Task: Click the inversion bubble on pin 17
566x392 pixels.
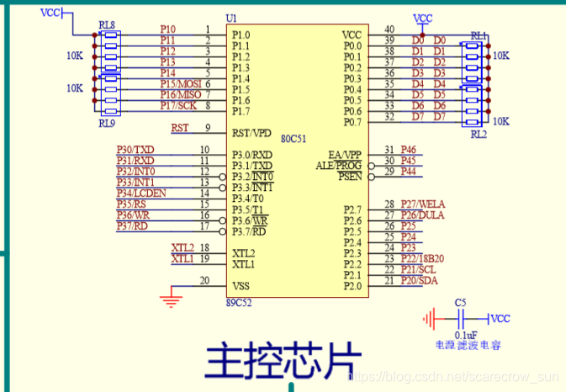Action: 223,231
